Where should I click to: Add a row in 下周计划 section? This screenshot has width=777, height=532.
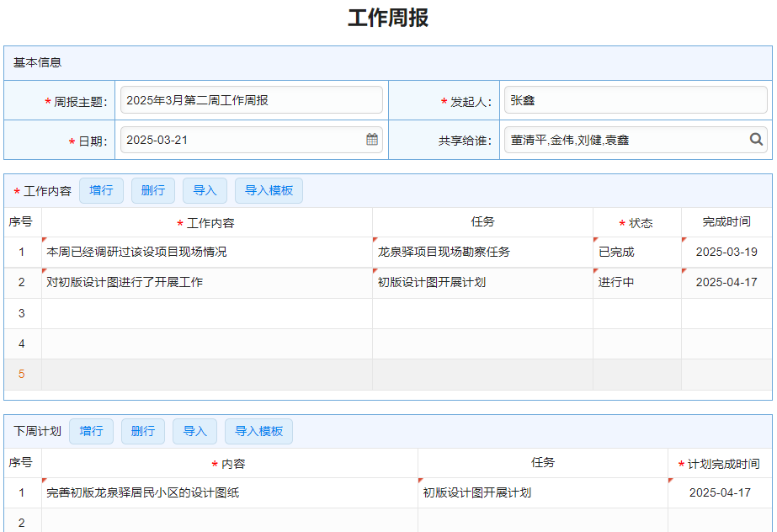[x=91, y=431]
